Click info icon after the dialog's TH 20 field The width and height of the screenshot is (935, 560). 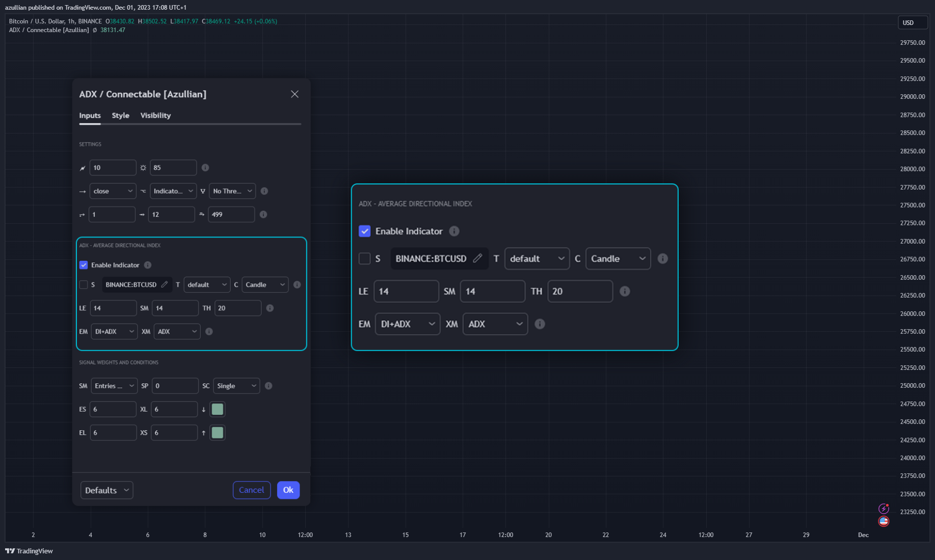pos(270,308)
